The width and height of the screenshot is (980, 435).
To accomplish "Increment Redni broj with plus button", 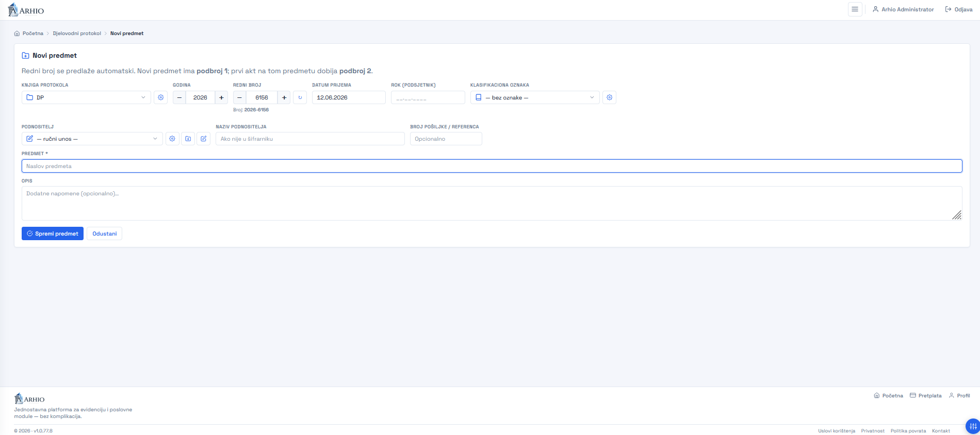I will pos(284,97).
